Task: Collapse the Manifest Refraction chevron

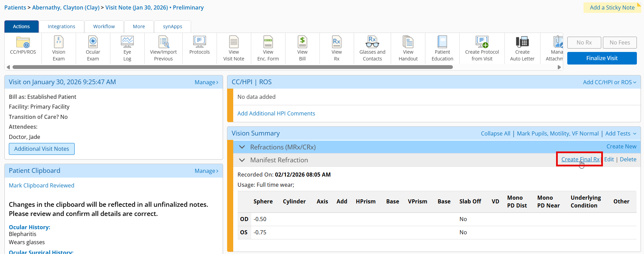Action: click(x=242, y=160)
